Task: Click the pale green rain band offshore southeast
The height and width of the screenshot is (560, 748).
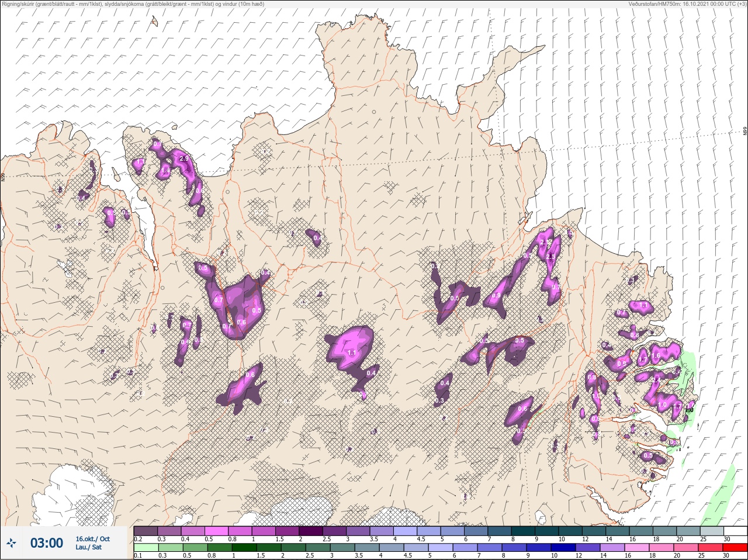Action: coord(718,494)
